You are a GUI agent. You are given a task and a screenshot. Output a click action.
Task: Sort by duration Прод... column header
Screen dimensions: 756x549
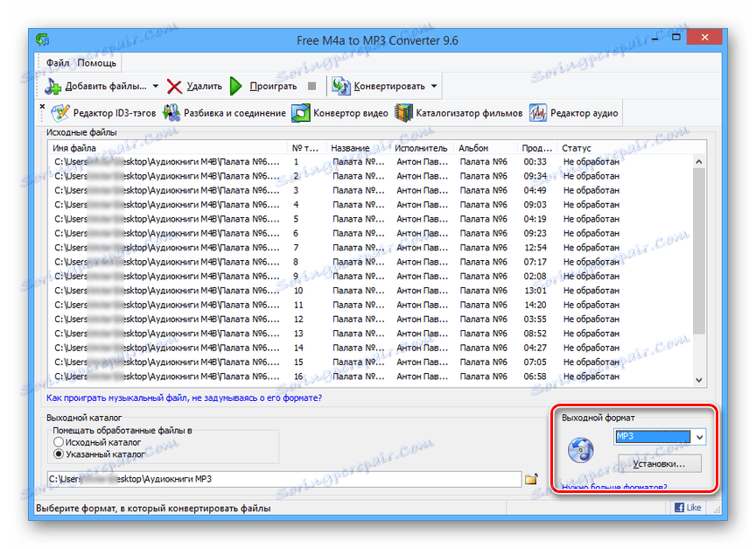(537, 148)
